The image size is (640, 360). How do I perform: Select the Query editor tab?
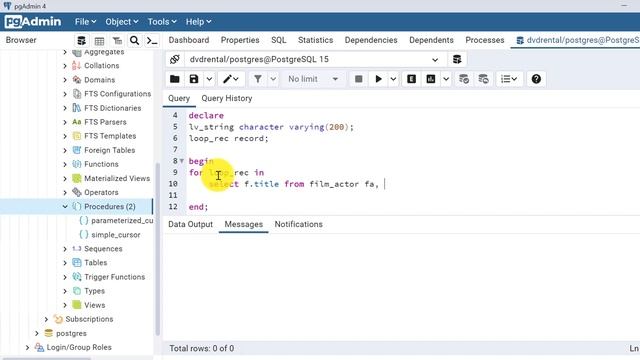(x=179, y=98)
